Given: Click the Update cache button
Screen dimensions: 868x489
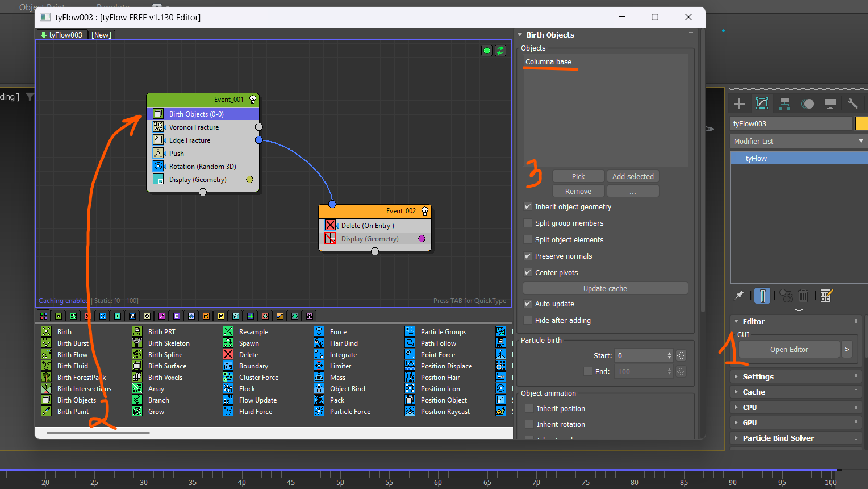Looking at the screenshot, I should [605, 289].
